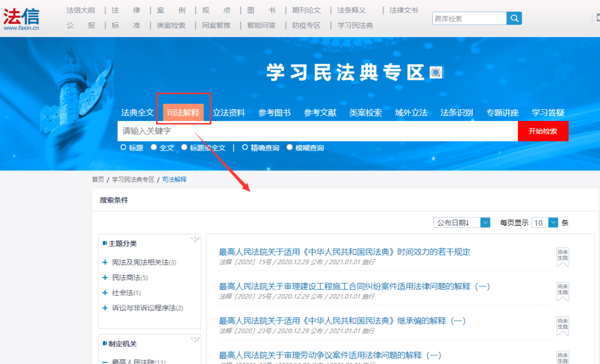Open the 建设工程施工合同纠纷 interpretation link
This screenshot has width=600, height=364.
[354, 286]
